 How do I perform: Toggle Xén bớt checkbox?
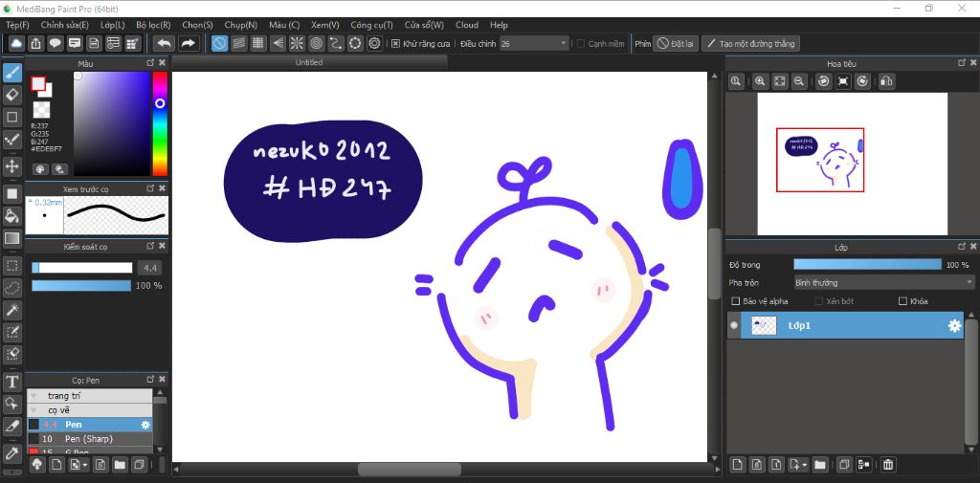coord(819,301)
